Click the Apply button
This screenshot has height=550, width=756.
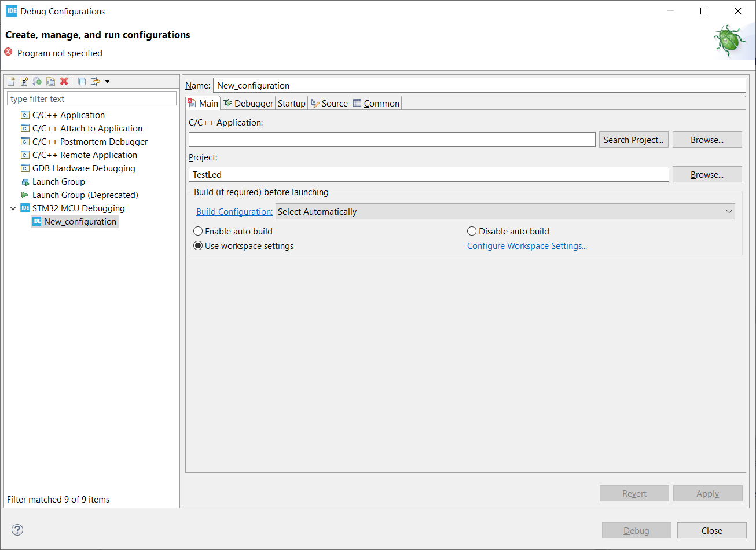click(708, 493)
